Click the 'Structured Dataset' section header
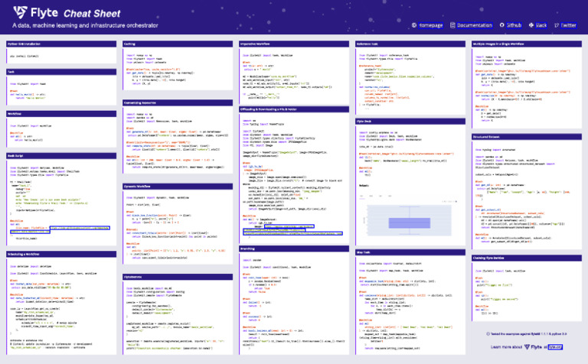 point(527,137)
